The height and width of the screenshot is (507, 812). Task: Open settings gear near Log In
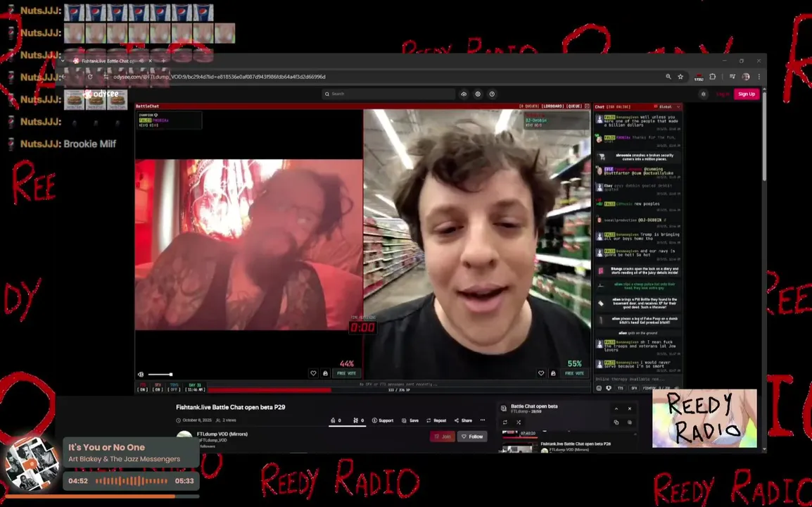[703, 94]
